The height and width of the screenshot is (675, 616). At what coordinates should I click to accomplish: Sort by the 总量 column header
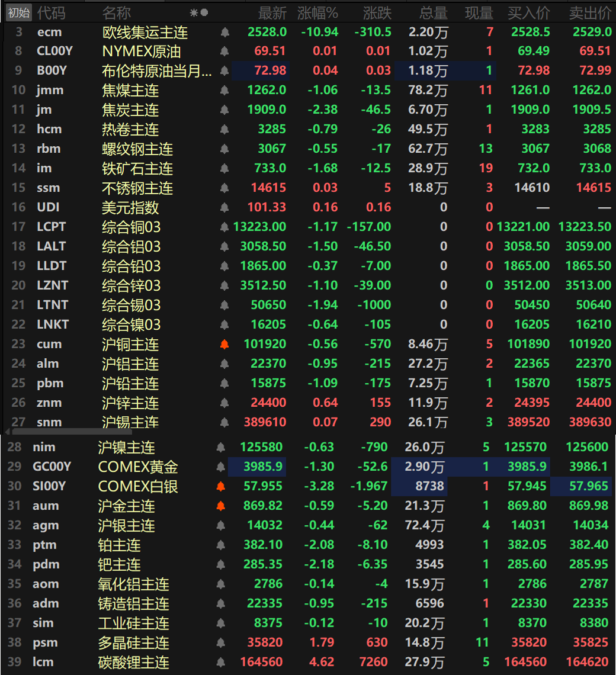click(x=434, y=14)
